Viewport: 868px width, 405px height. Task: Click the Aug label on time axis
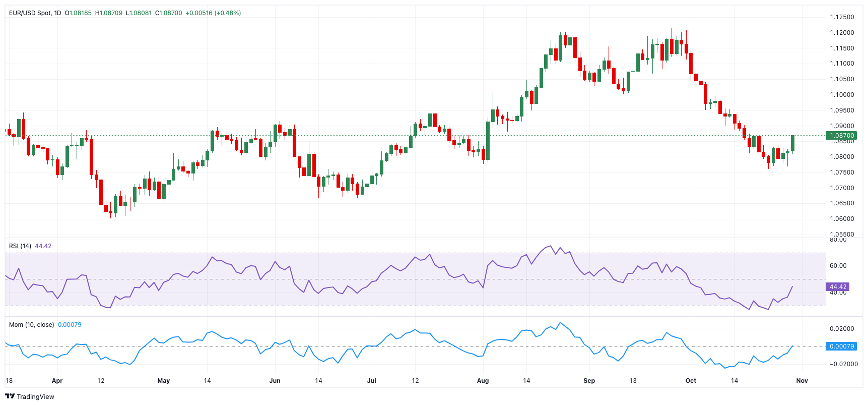(x=483, y=381)
